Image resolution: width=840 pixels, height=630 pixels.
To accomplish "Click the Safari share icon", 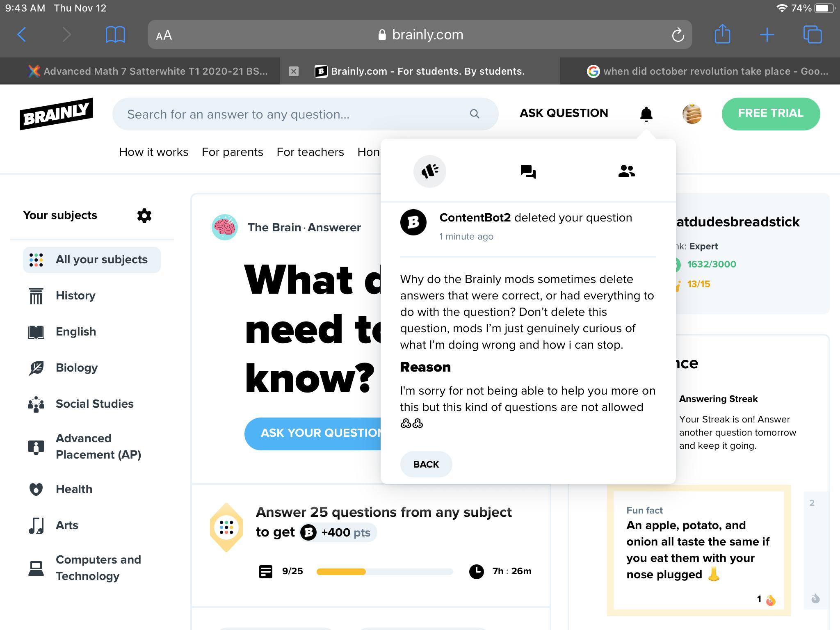I will pyautogui.click(x=722, y=34).
